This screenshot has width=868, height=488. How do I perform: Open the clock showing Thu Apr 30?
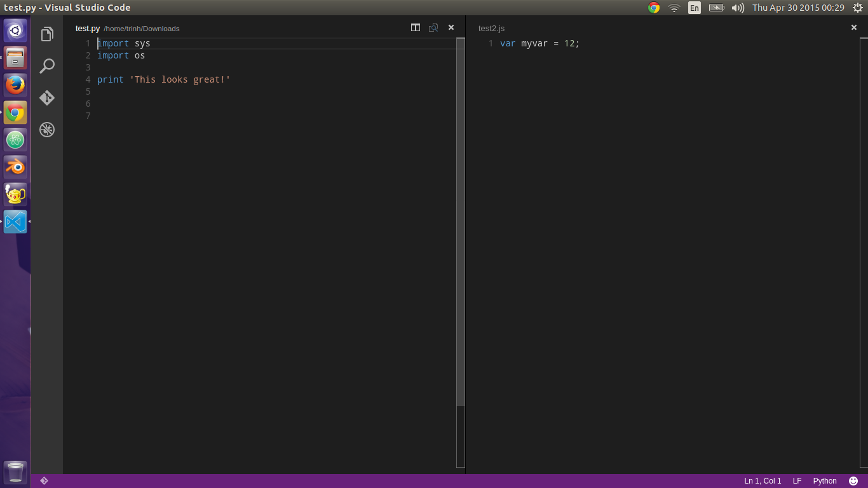[x=798, y=8]
